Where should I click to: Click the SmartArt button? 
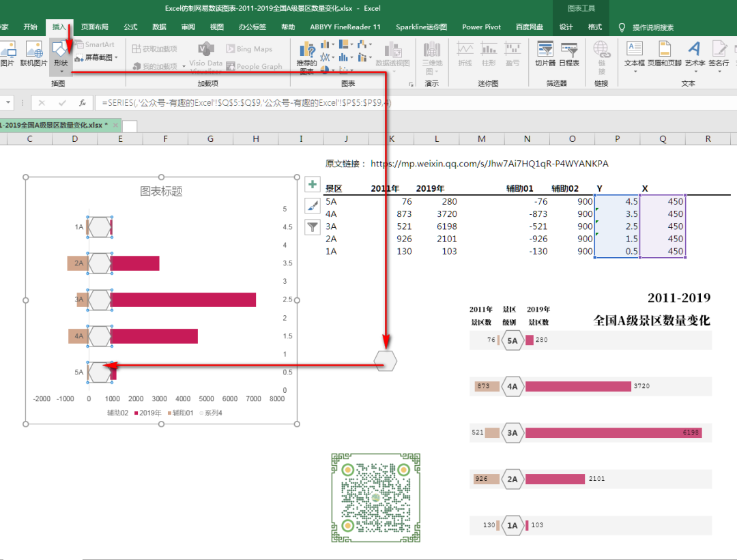[94, 44]
